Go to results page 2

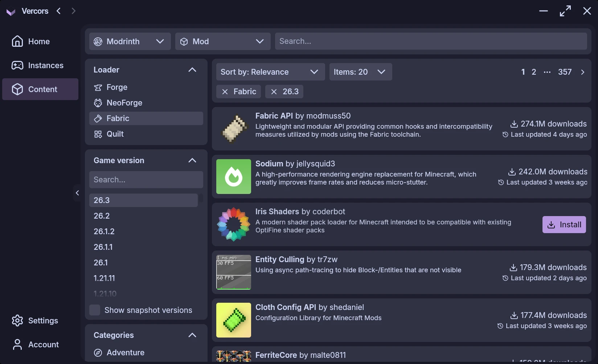[x=534, y=72]
